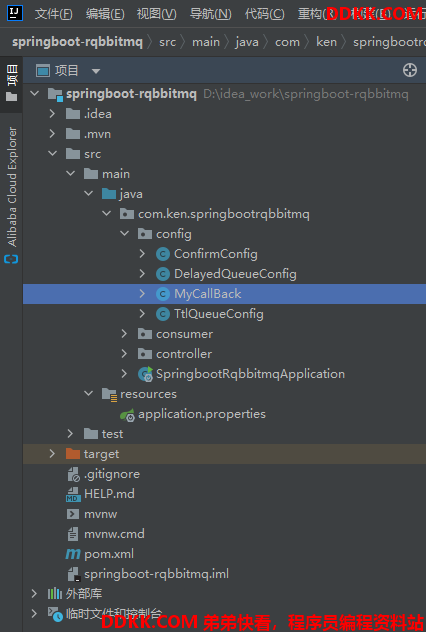Image resolution: width=426 pixels, height=632 pixels.
Task: Click the SpringbootRqbbitmqApplication run class icon
Action: (x=145, y=374)
